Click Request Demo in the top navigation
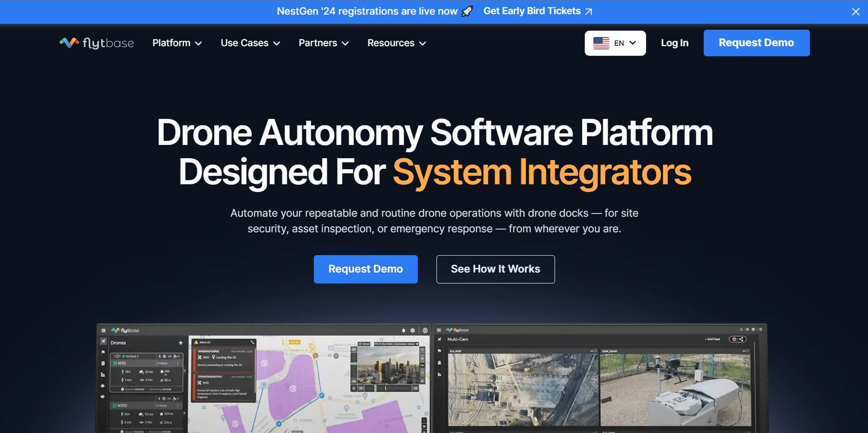 pos(756,43)
